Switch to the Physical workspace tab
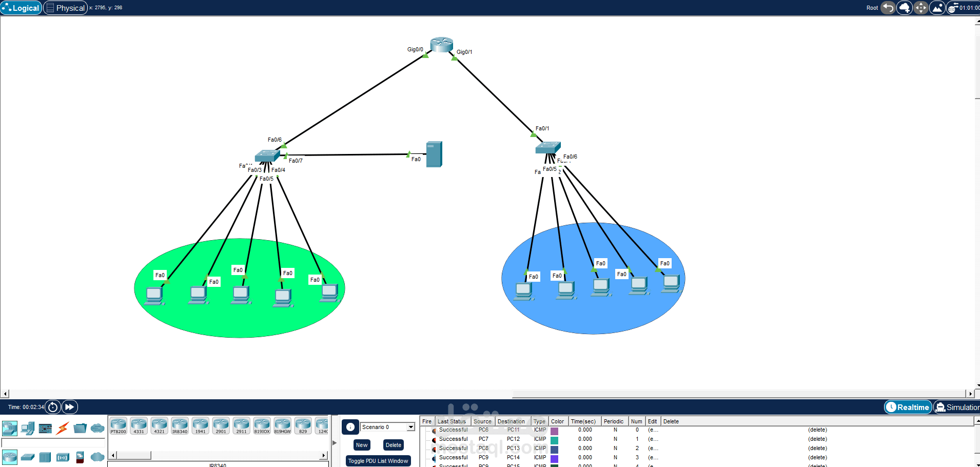This screenshot has width=980, height=467. click(65, 8)
